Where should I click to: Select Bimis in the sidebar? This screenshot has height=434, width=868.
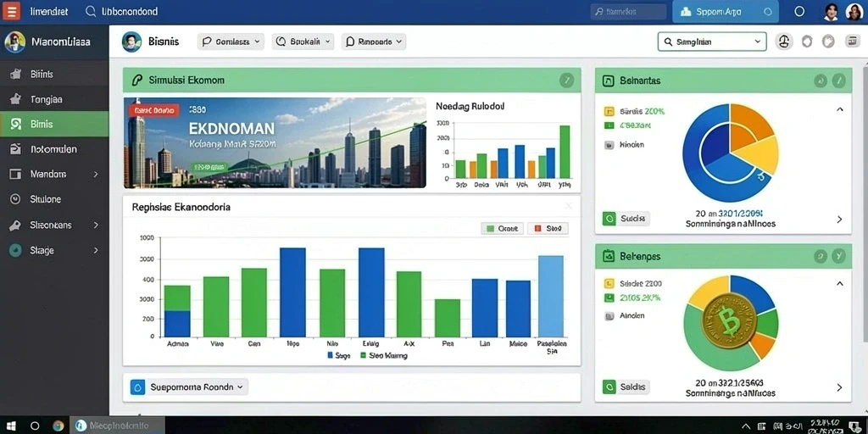(54, 124)
